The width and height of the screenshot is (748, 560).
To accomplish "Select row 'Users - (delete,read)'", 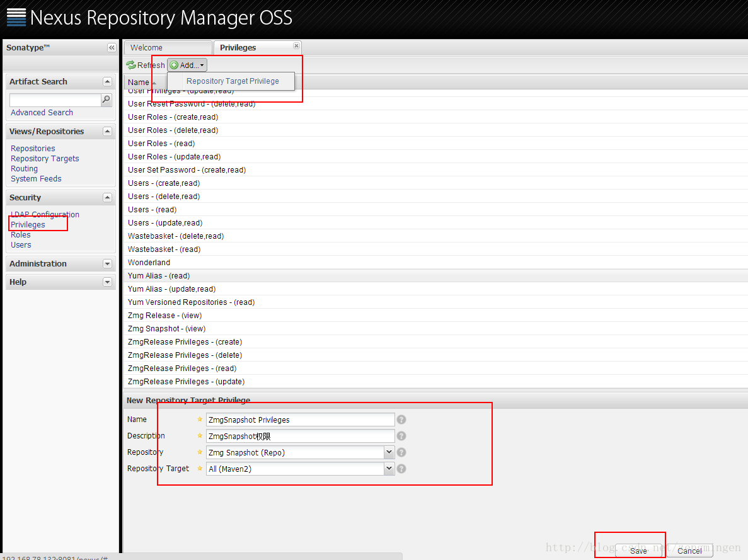I will tap(435, 197).
